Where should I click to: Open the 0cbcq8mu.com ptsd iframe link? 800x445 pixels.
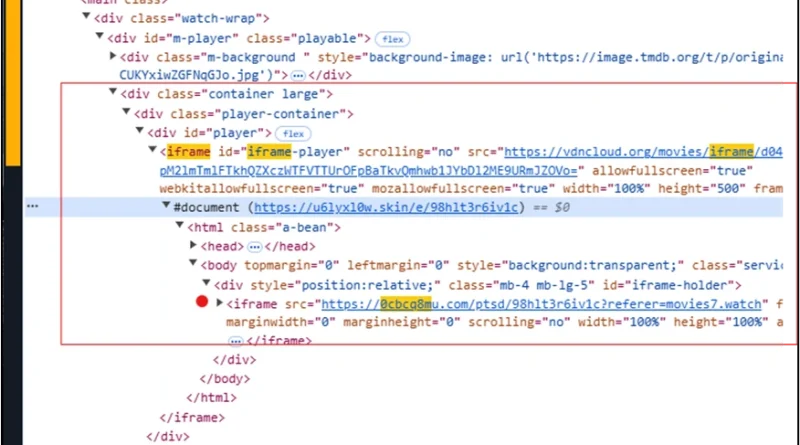tap(541, 304)
